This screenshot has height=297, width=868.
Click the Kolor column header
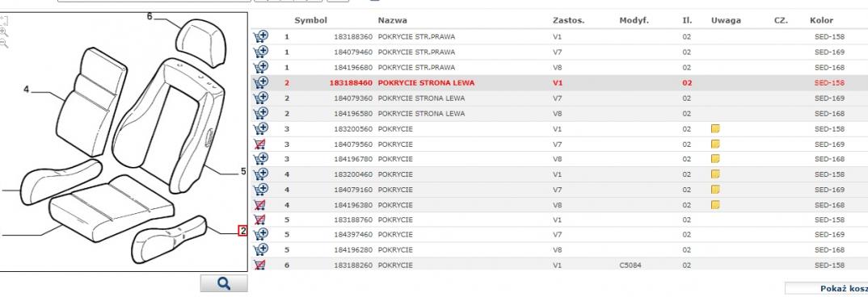[821, 20]
